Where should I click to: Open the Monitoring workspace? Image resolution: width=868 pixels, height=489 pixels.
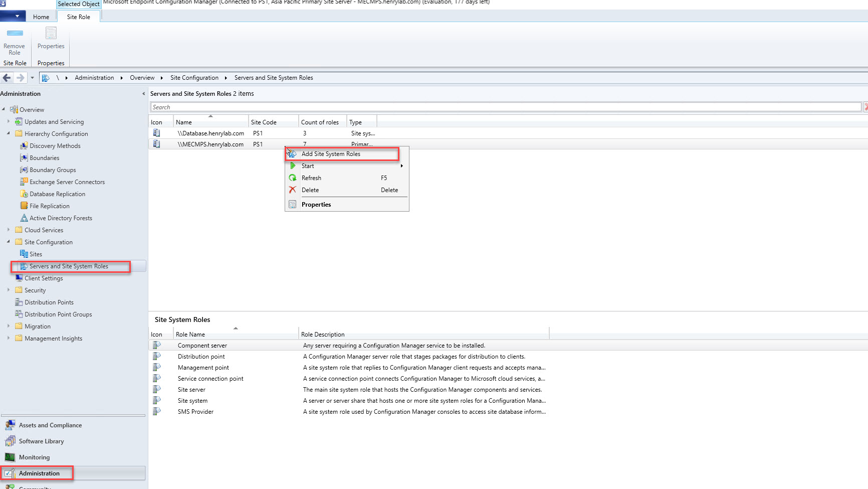[x=34, y=457]
